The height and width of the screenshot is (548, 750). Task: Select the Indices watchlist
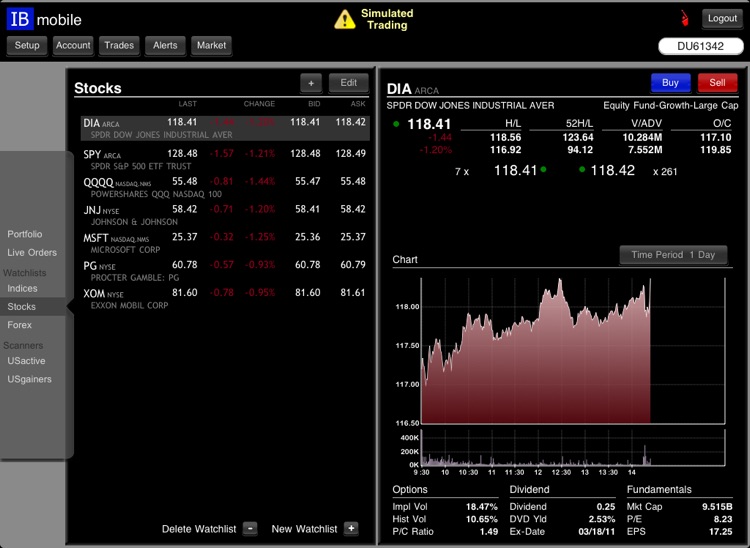(x=22, y=288)
